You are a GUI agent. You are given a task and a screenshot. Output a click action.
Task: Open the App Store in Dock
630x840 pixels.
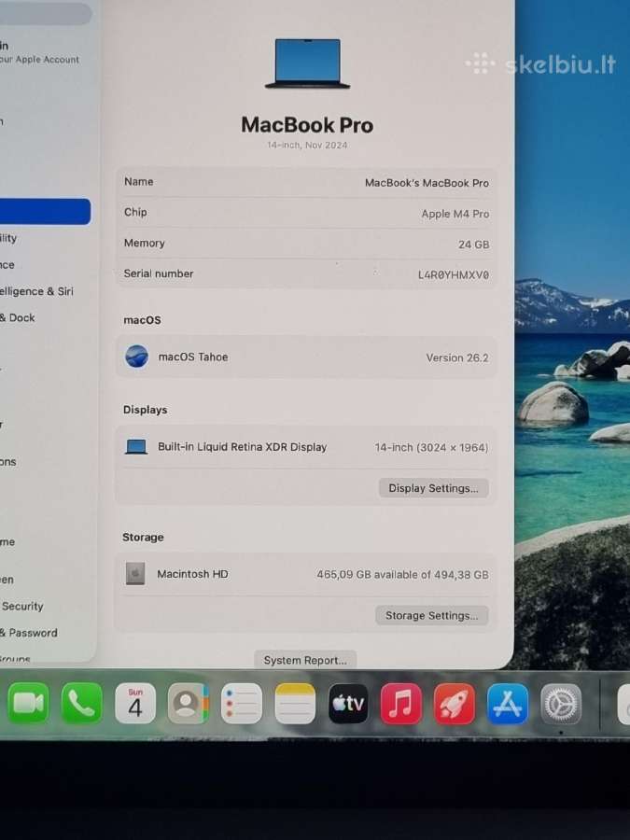pyautogui.click(x=508, y=704)
